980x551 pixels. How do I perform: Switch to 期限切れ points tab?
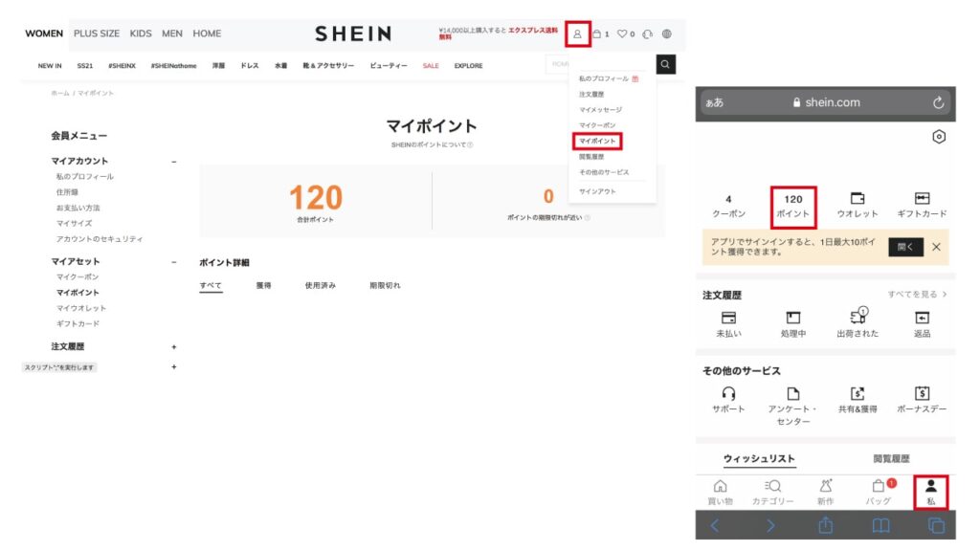(385, 285)
